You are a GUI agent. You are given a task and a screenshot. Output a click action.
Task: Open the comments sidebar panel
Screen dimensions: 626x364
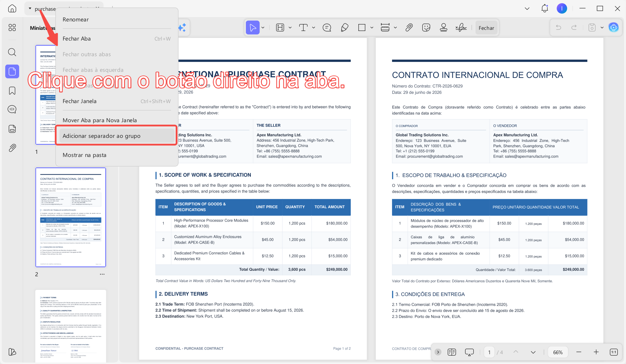pyautogui.click(x=12, y=109)
